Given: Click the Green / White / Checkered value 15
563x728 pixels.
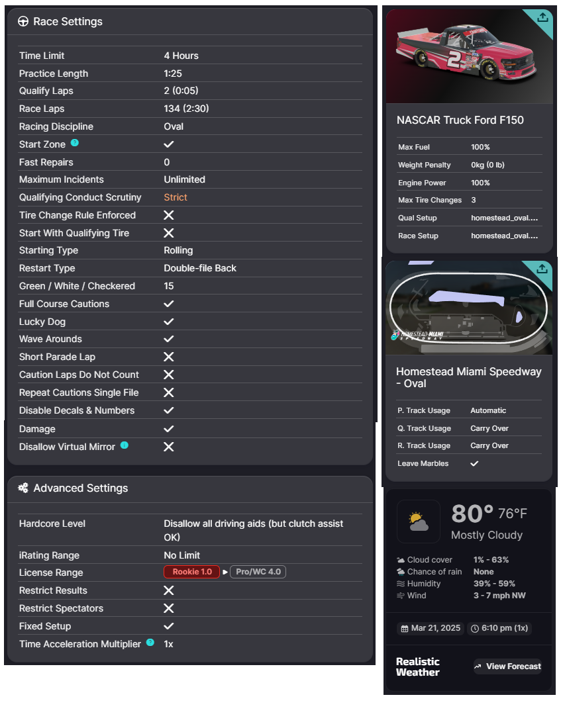Looking at the screenshot, I should click(169, 286).
